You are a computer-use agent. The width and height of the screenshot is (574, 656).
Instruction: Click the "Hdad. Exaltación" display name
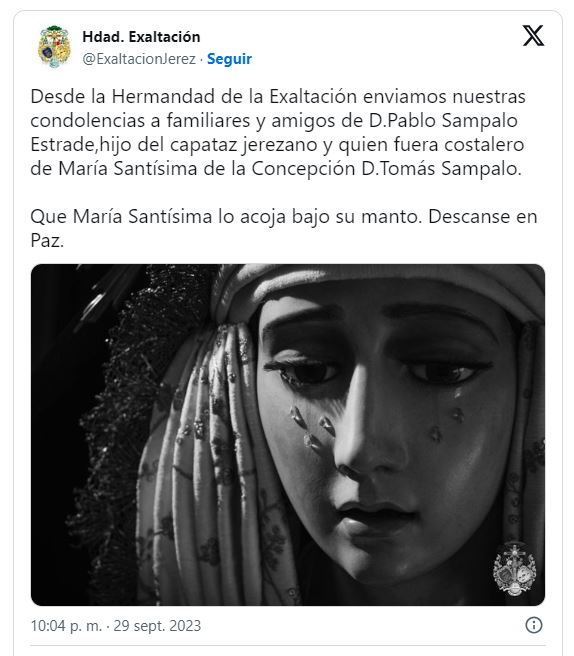pyautogui.click(x=141, y=37)
